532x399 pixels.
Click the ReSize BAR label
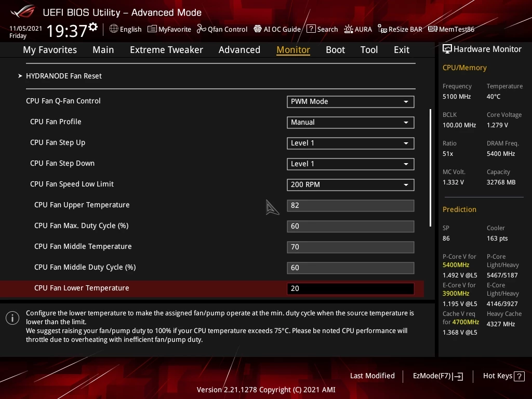405,29
